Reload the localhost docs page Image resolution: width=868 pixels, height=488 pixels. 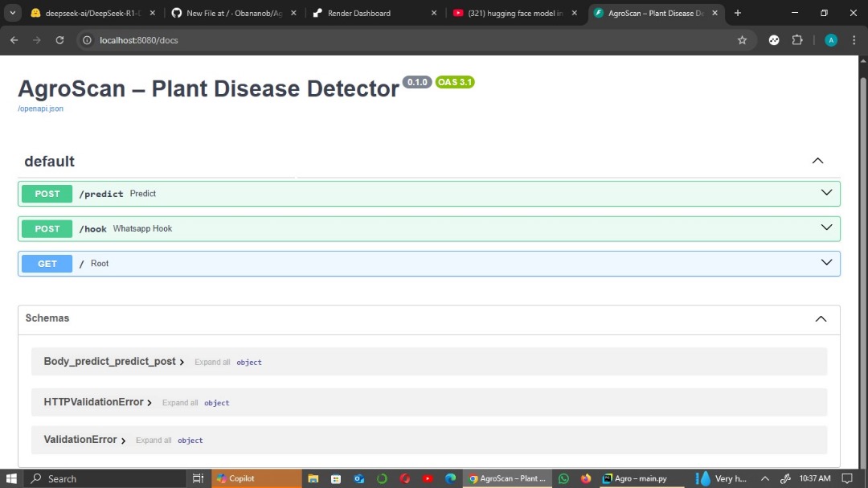point(59,40)
